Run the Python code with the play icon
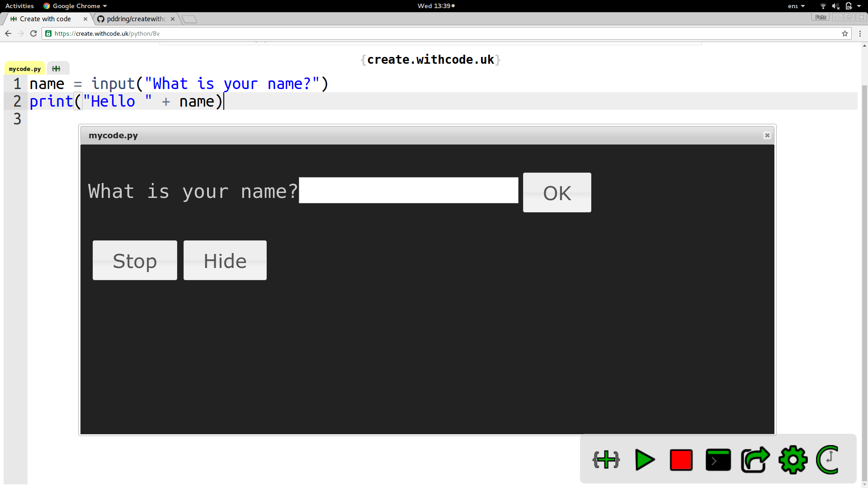The image size is (868, 488). 644,460
